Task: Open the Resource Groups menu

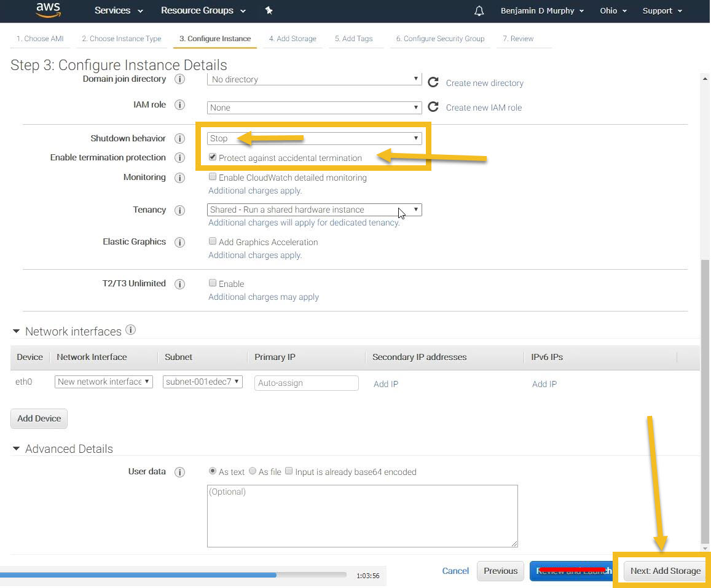Action: point(203,10)
